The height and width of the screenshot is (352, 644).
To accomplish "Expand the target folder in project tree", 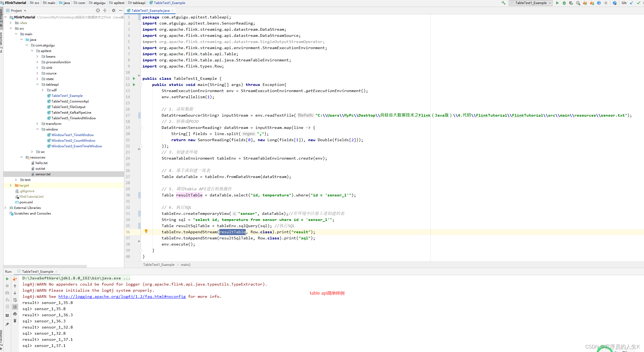I will tap(10, 185).
